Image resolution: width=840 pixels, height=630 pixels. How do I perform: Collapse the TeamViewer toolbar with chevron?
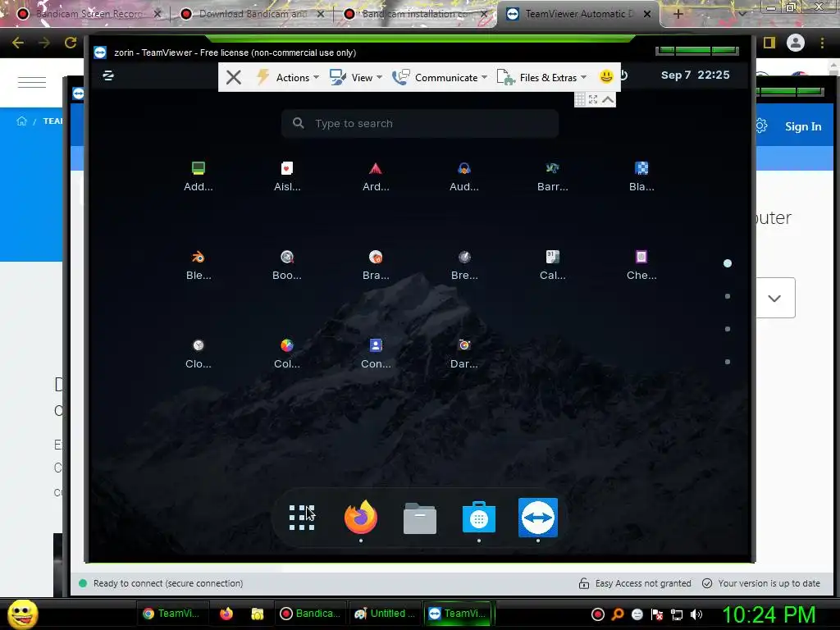(608, 99)
